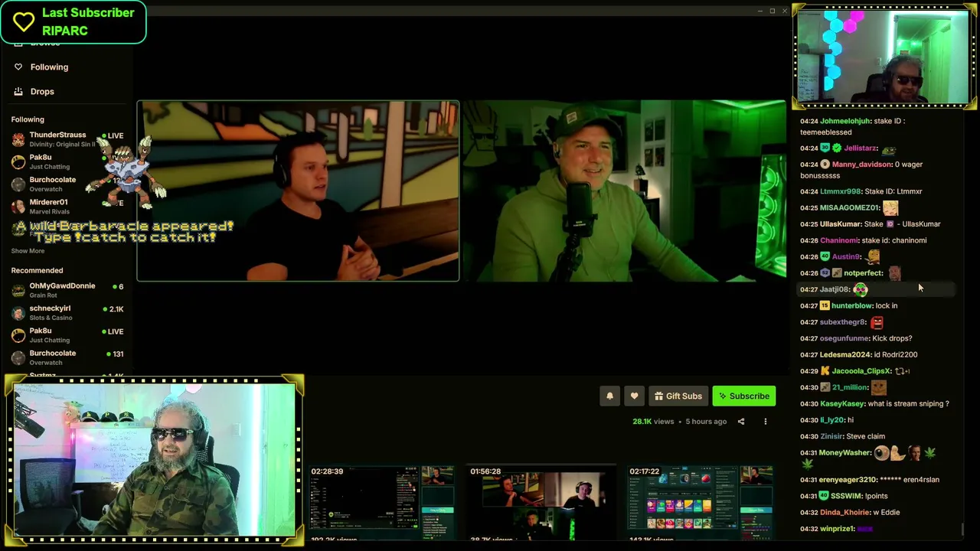Image resolution: width=980 pixels, height=551 pixels.
Task: Click the emote in MISAAGOMEZ01's message
Action: (x=890, y=207)
